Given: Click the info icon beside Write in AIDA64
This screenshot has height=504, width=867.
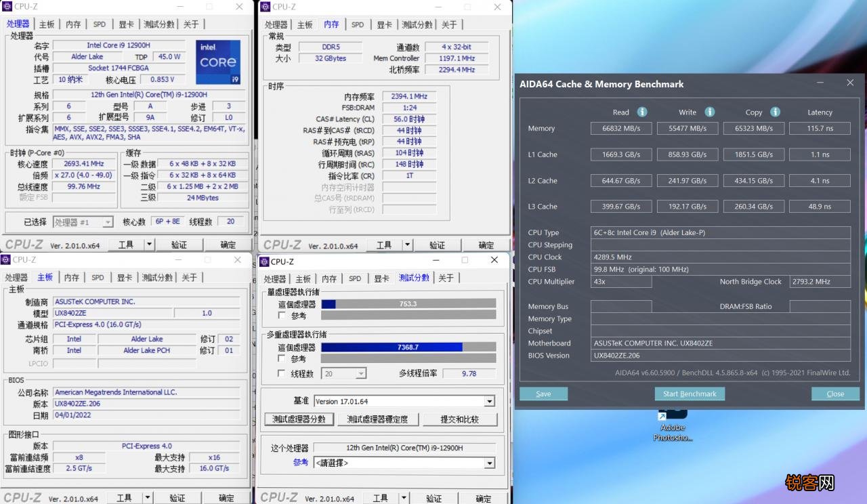Looking at the screenshot, I should (710, 112).
